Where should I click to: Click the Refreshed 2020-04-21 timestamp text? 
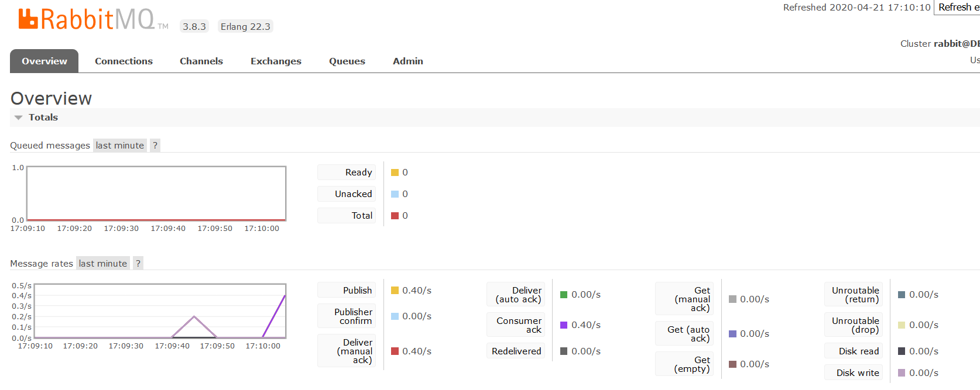[x=856, y=8]
